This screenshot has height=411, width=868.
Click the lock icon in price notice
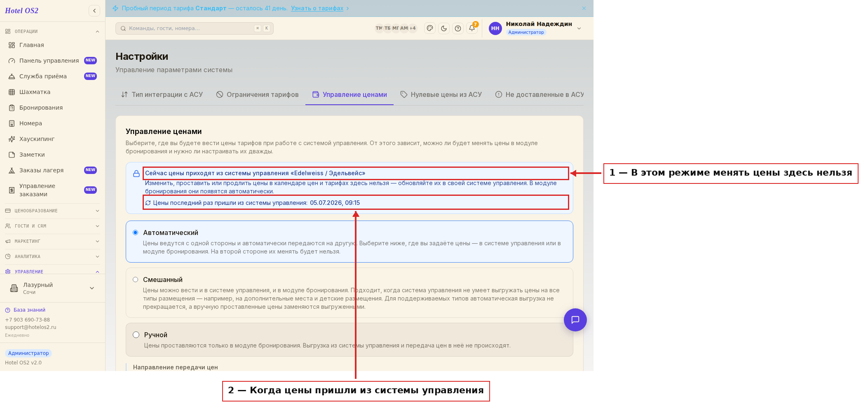click(x=136, y=174)
